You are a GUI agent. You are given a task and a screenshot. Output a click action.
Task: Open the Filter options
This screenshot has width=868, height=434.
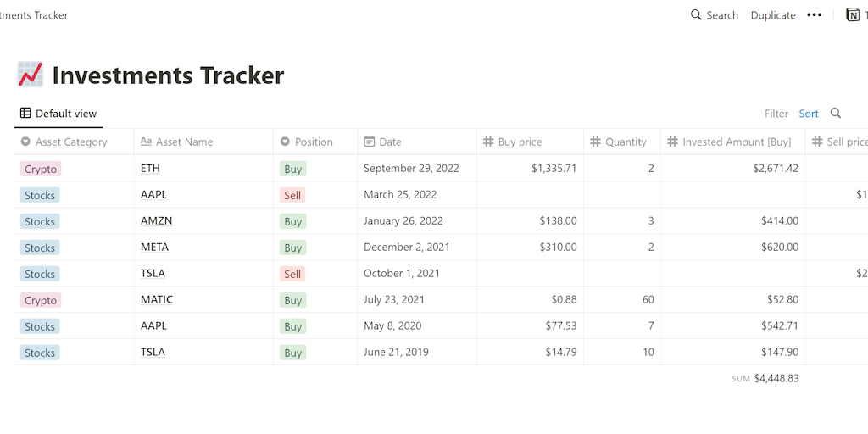pyautogui.click(x=776, y=114)
